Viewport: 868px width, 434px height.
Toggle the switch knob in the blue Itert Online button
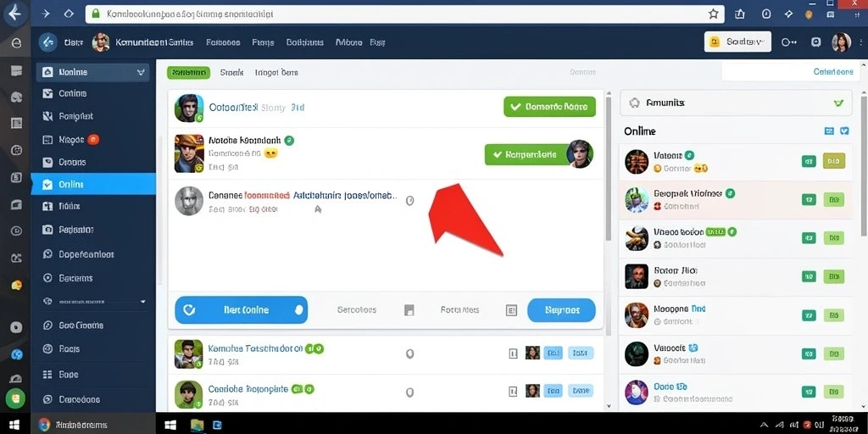click(299, 310)
